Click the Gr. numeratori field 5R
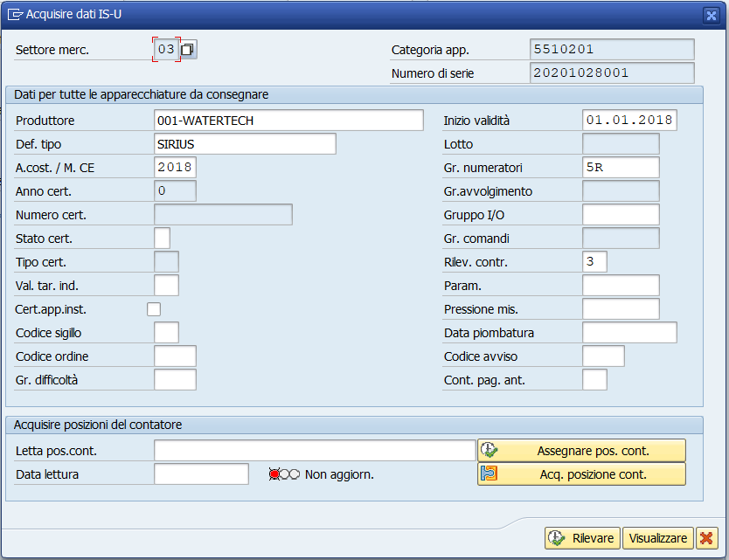 coord(621,168)
